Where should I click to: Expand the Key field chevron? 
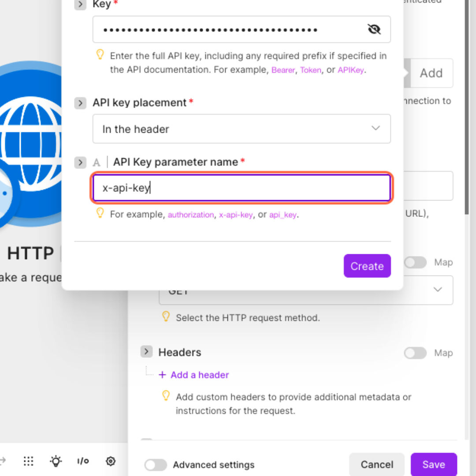click(80, 4)
